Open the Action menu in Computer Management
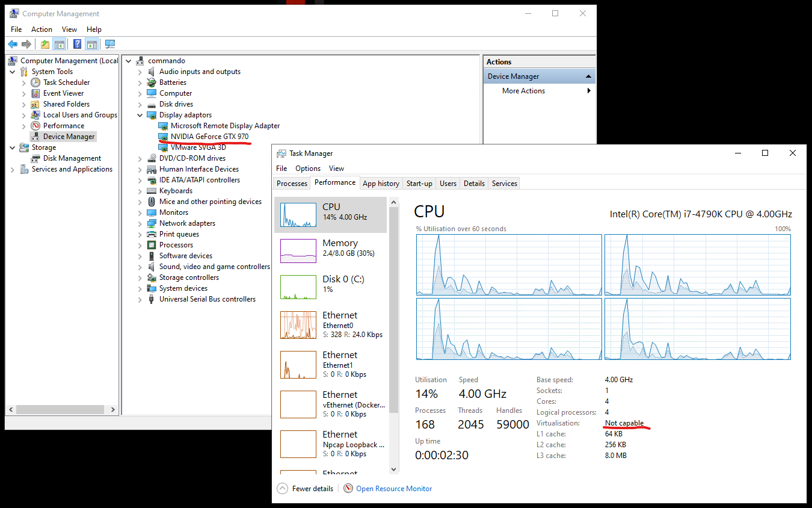Screen dimensions: 812x508 (42, 29)
